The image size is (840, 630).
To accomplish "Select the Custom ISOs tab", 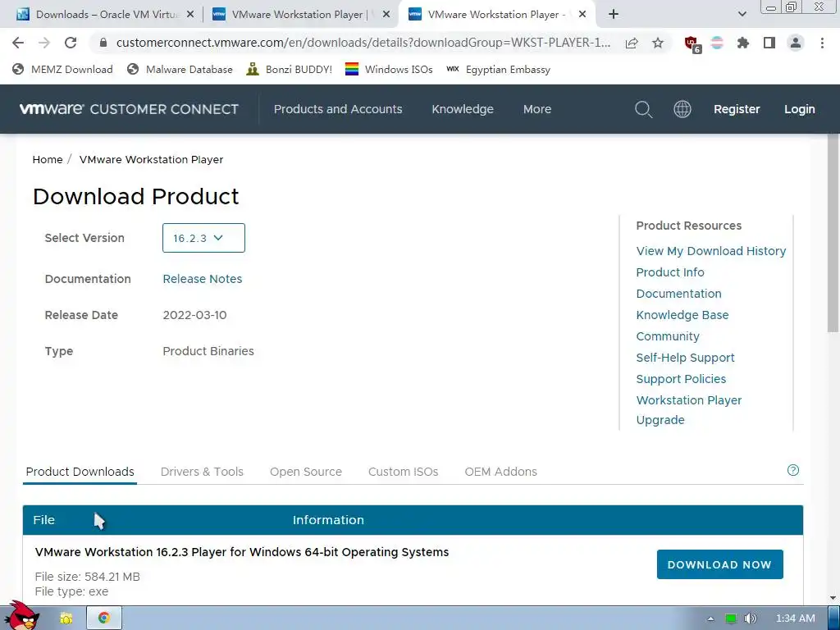I will (404, 472).
